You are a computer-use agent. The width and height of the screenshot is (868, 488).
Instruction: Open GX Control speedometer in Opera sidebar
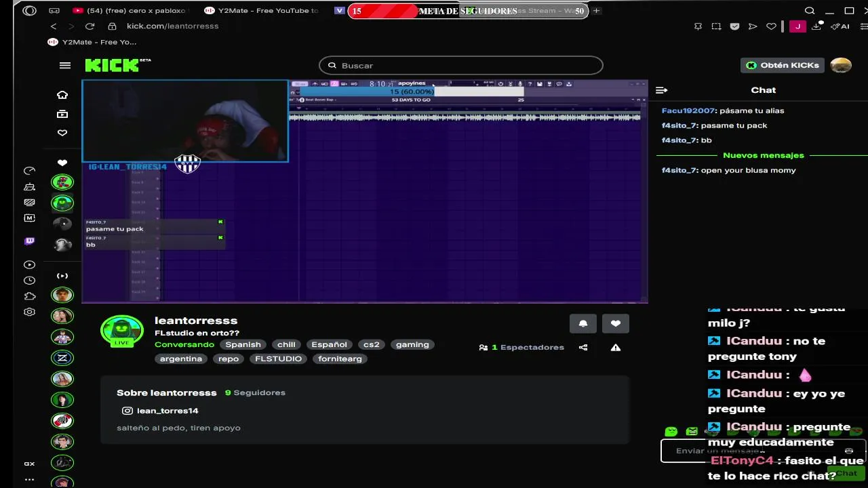point(29,171)
